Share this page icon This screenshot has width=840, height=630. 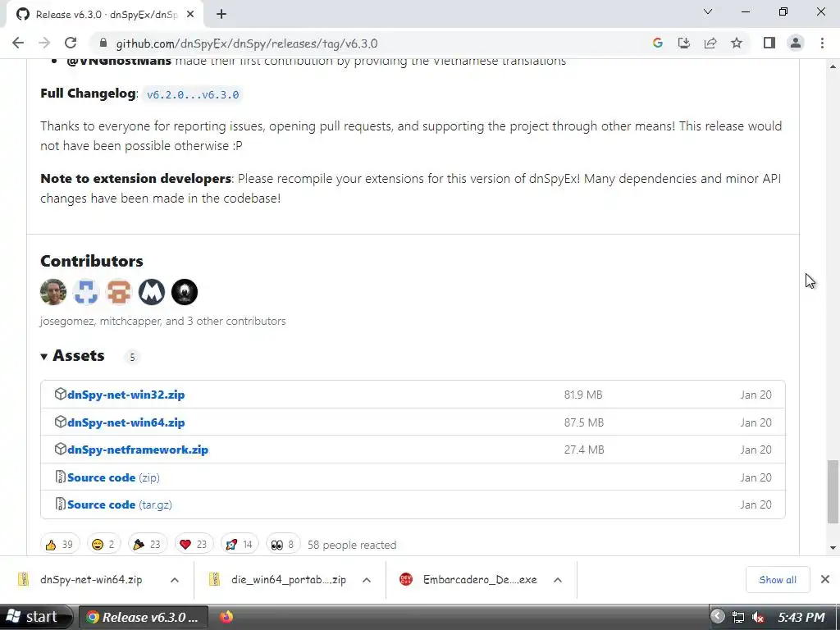710,43
